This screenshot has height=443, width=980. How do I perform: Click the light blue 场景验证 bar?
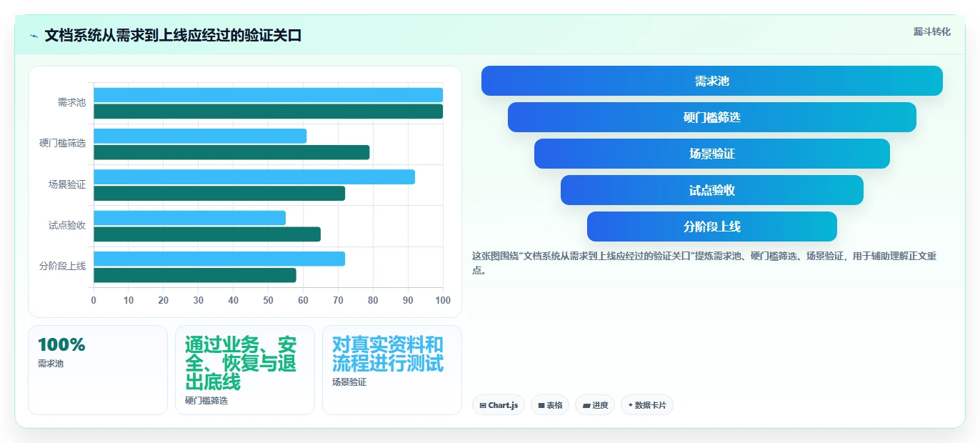(254, 177)
